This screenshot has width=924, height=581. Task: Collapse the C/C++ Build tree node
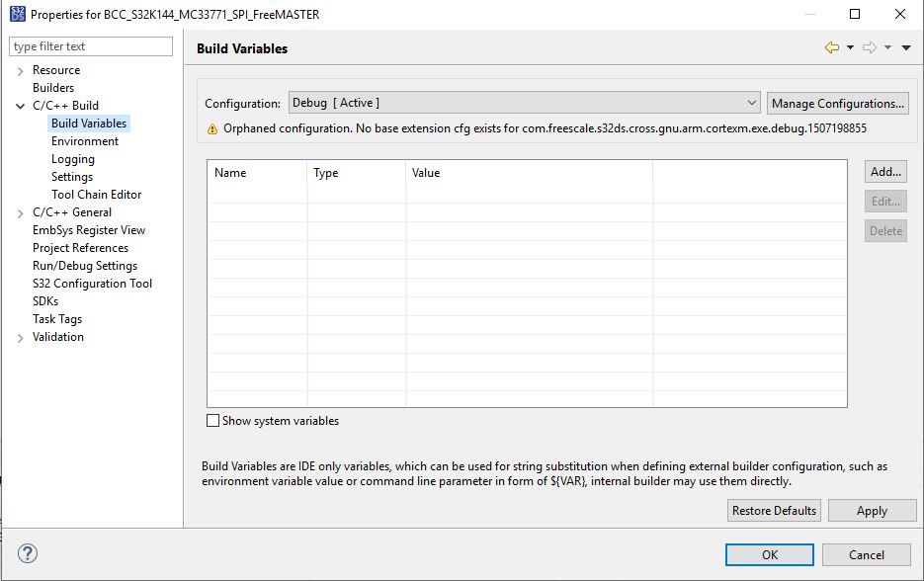pos(21,106)
